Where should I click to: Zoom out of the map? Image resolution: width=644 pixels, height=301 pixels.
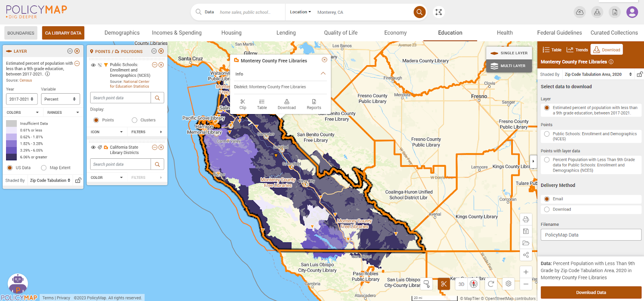526,284
